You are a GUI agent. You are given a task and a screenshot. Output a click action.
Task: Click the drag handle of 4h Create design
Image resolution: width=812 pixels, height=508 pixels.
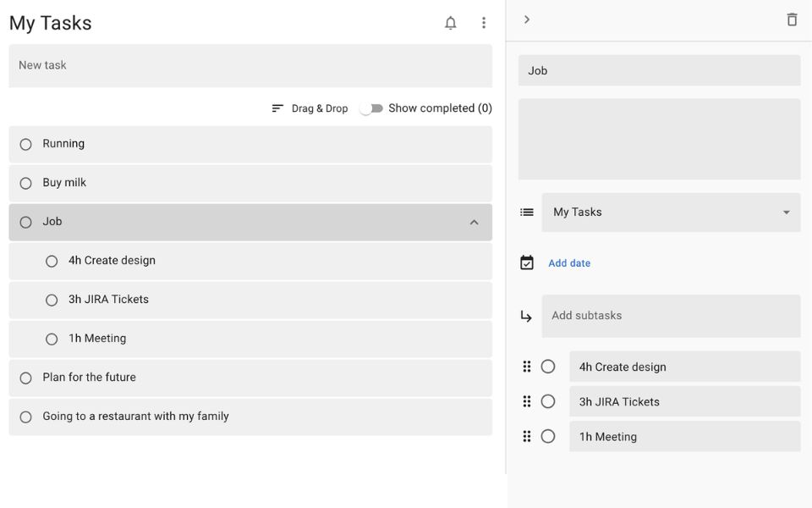[x=527, y=366]
